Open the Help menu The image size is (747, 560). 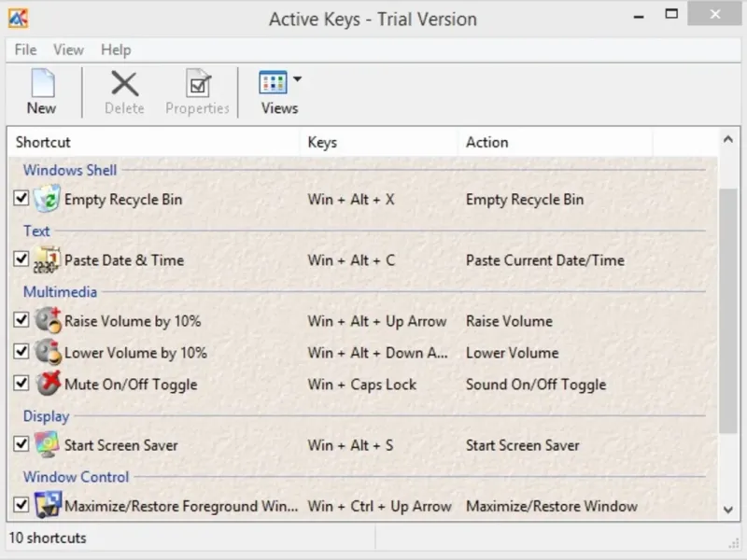(116, 49)
